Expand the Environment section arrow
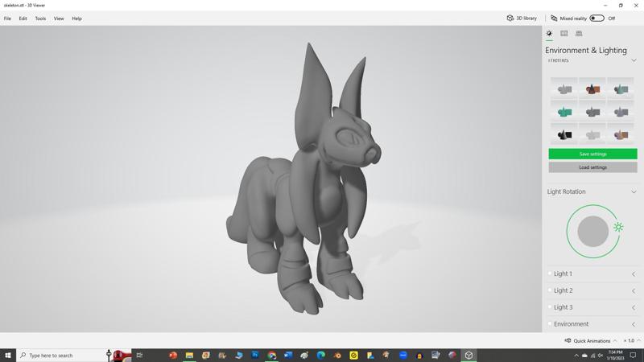Viewport: 644px width, 362px height. [x=634, y=324]
